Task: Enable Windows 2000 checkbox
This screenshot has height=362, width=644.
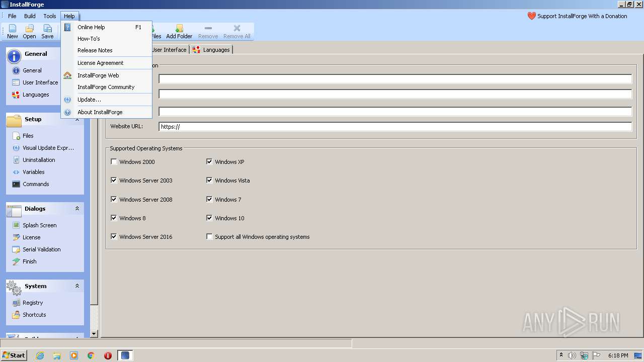Action: (114, 162)
